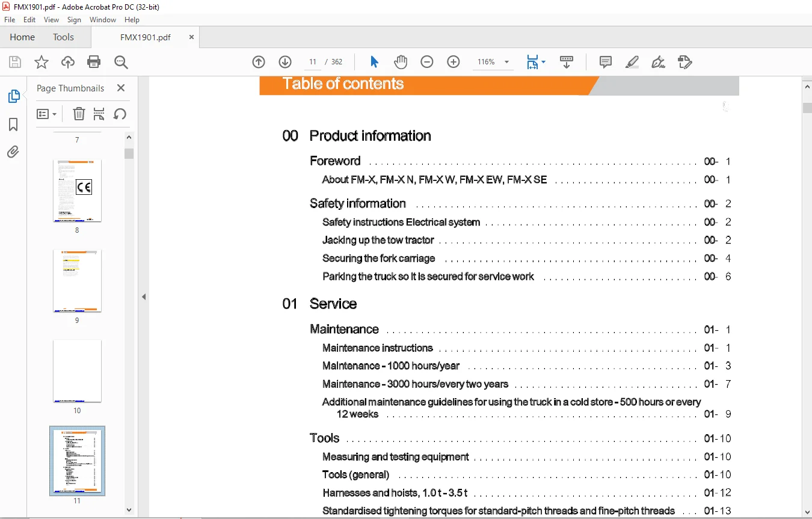The height and width of the screenshot is (519, 812).
Task: Click the insert pages thumbnail toolbar icon
Action: (99, 114)
